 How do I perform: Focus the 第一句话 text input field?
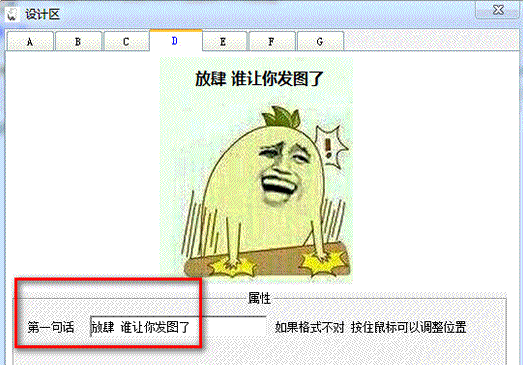[x=178, y=327]
